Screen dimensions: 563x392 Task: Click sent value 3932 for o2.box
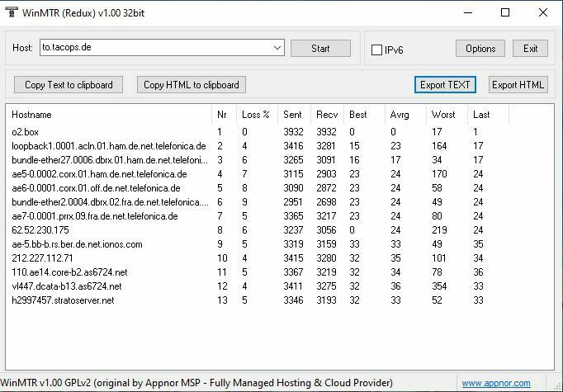click(293, 132)
